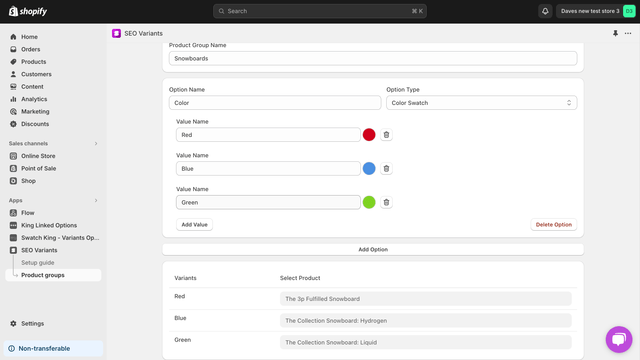Click the green D3 store avatar
This screenshot has width=640, height=360.
coord(629,11)
